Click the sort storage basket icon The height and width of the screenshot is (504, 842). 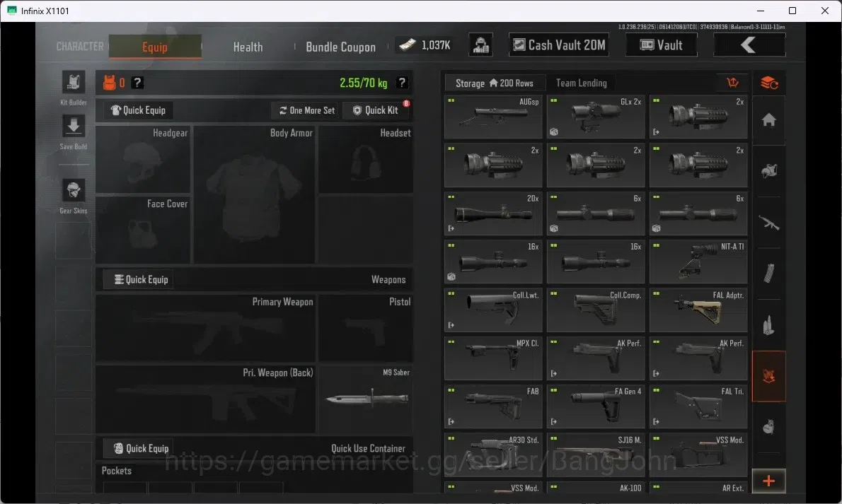(732, 83)
